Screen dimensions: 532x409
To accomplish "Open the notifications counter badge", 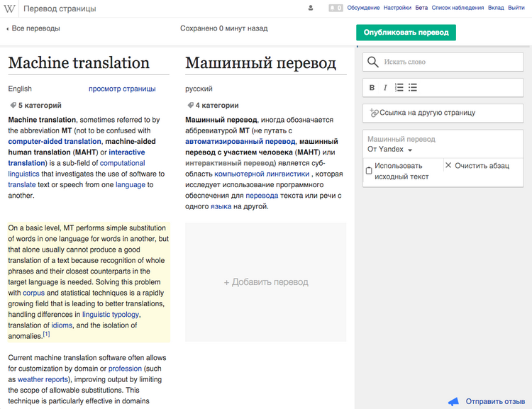I will coord(335,9).
